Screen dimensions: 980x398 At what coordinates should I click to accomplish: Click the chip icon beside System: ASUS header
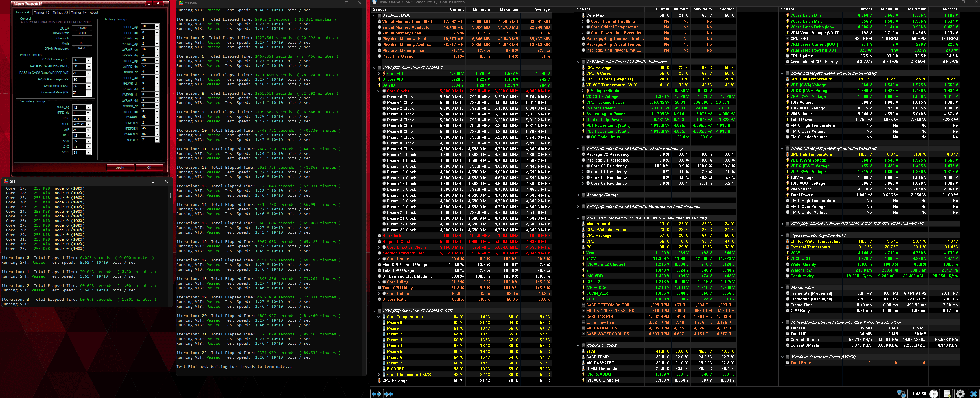[x=379, y=16]
